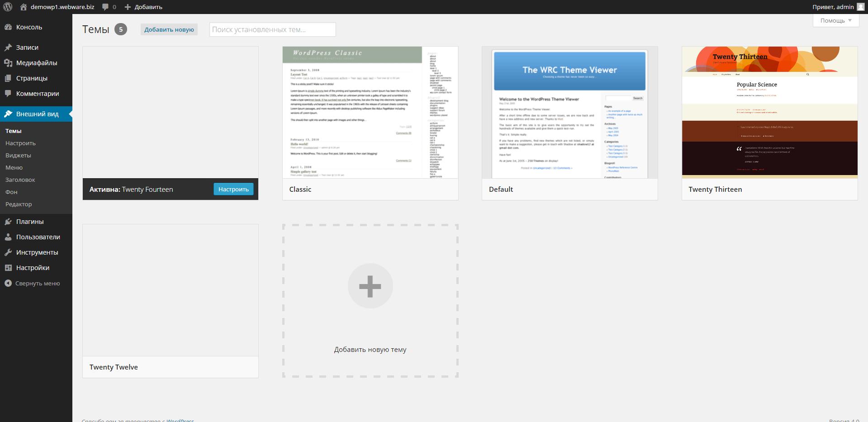Open the Пользователи menu item
Viewport: 868px width, 422px height.
point(36,237)
